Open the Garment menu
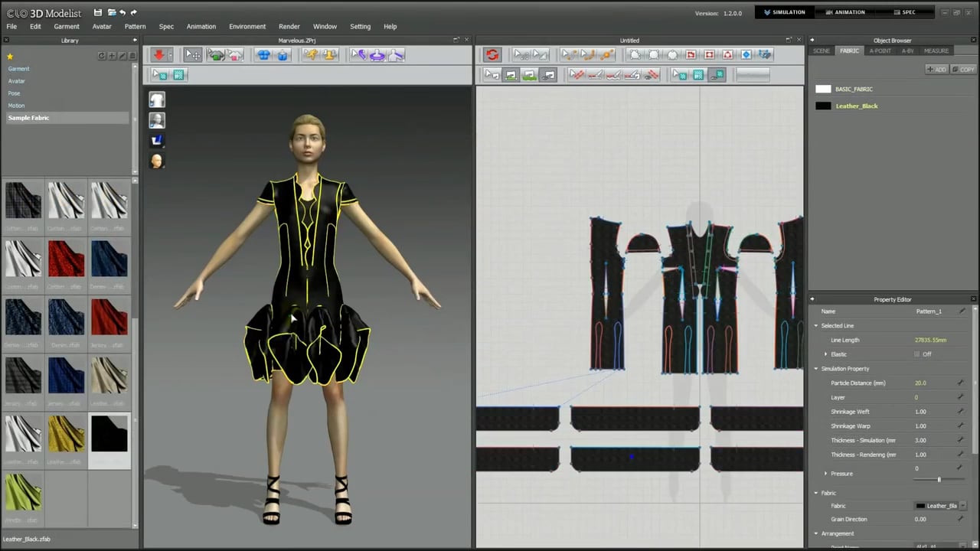 tap(67, 26)
